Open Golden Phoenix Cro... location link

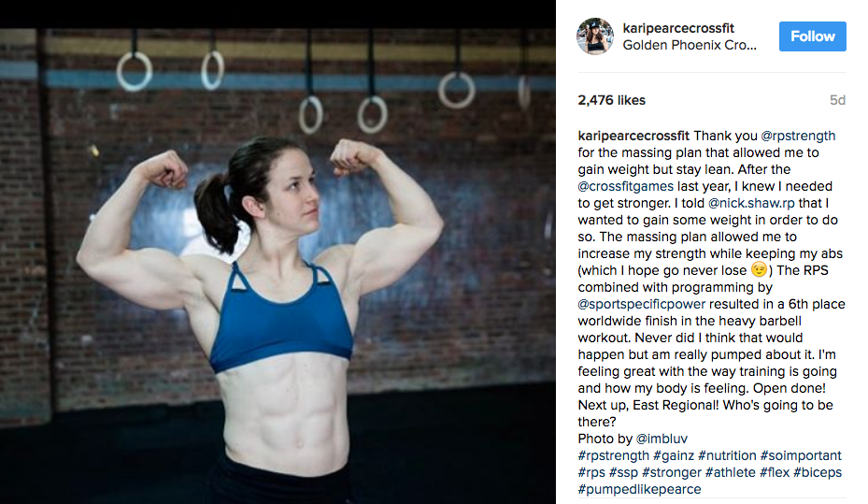point(690,45)
